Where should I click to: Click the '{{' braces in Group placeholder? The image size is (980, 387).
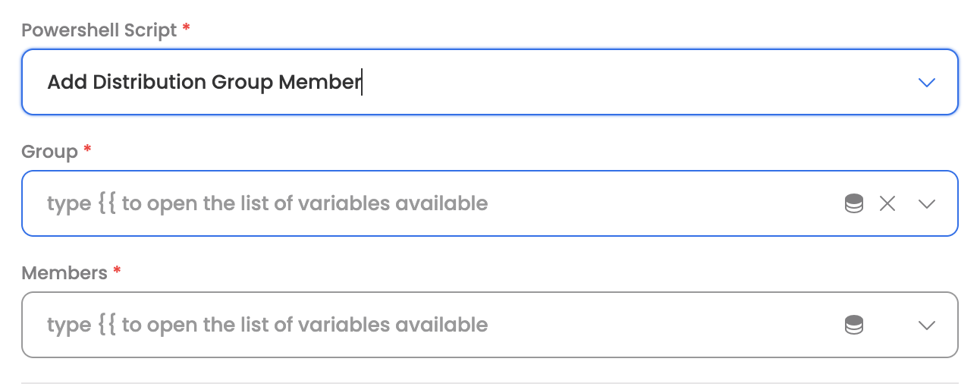107,203
